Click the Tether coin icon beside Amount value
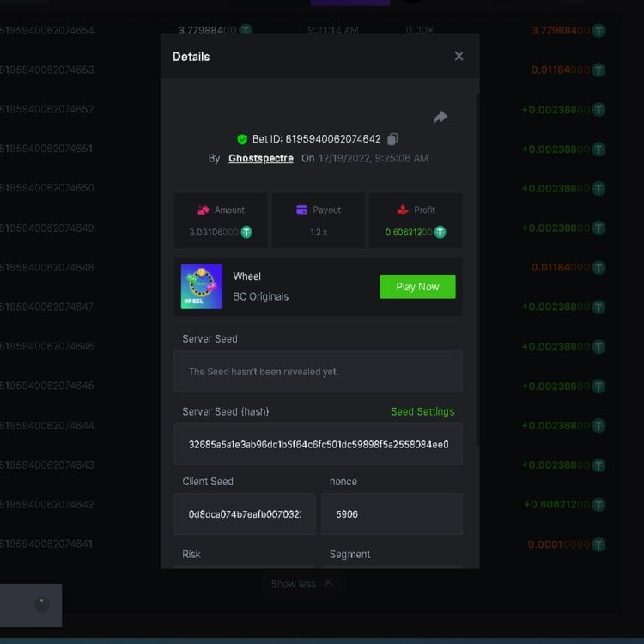This screenshot has width=644, height=644. 246,233
